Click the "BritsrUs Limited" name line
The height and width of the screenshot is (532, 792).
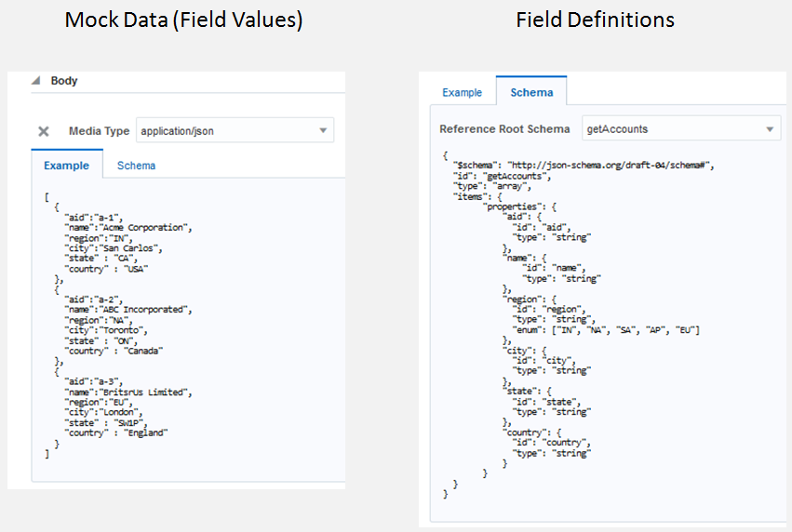pyautogui.click(x=128, y=392)
